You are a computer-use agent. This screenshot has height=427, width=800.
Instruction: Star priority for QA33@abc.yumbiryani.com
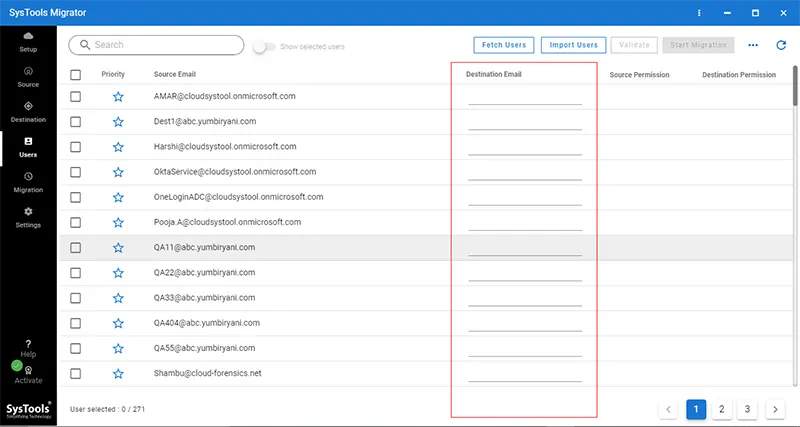118,298
